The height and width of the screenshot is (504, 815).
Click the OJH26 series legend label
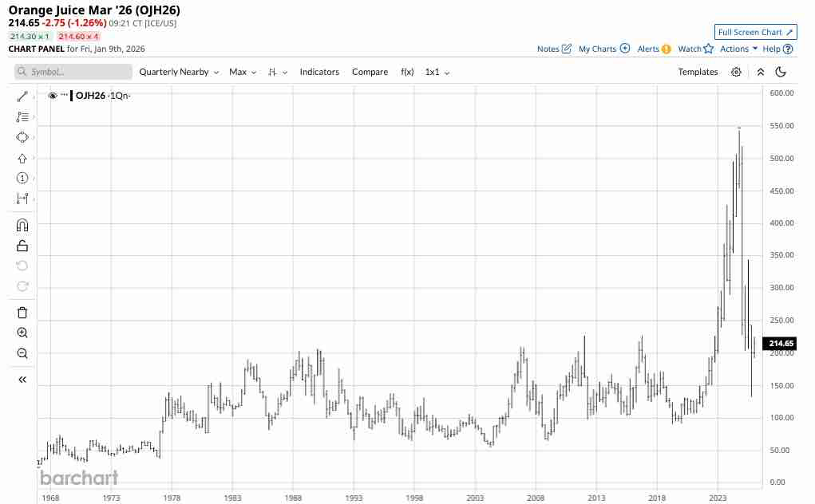tap(103, 96)
